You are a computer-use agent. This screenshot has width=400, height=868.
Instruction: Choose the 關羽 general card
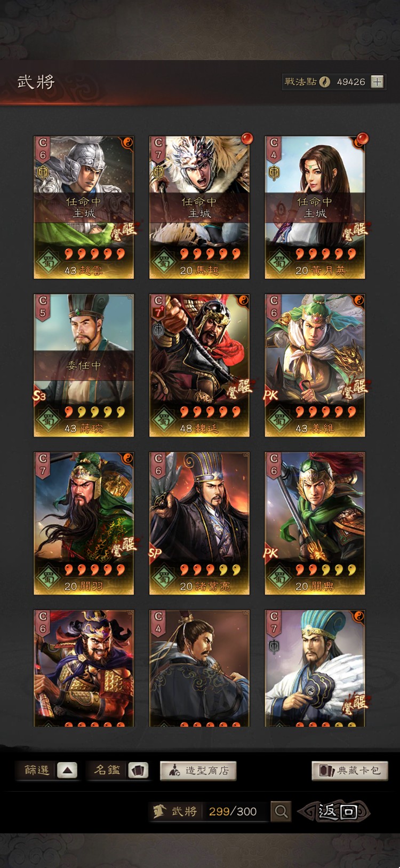(84, 523)
